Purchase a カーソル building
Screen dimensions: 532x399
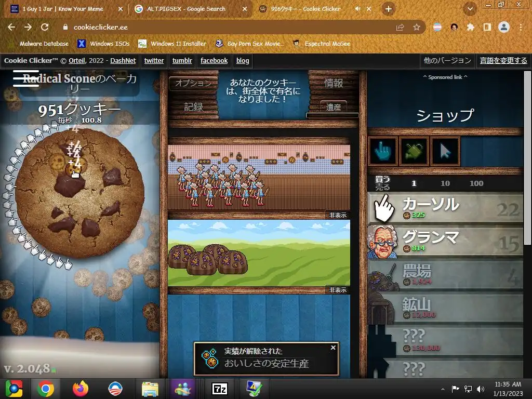click(445, 207)
